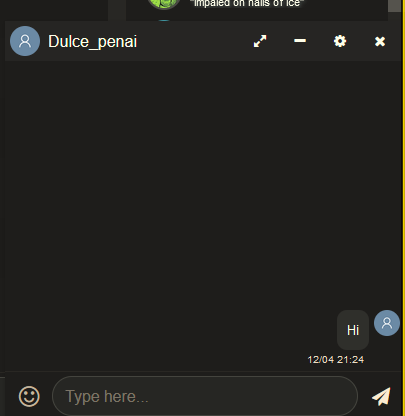The width and height of the screenshot is (405, 416).
Task: Send message with paper plane icon
Action: [x=381, y=396]
